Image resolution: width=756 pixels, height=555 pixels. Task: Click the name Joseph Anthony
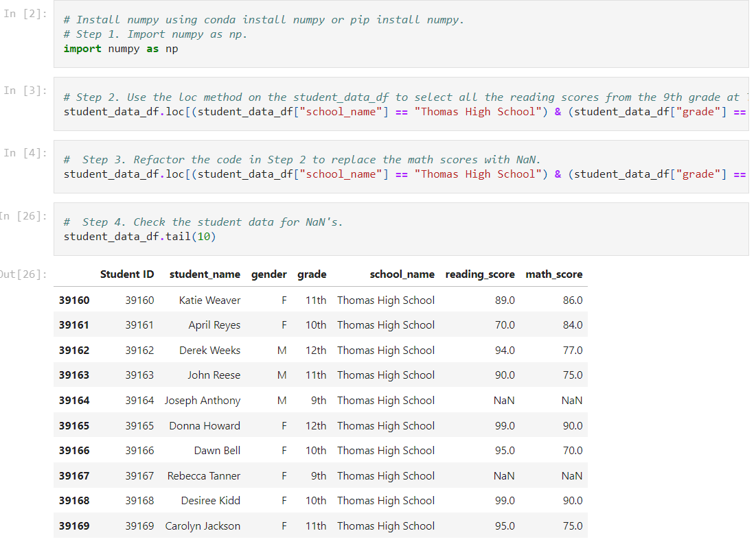pyautogui.click(x=203, y=401)
